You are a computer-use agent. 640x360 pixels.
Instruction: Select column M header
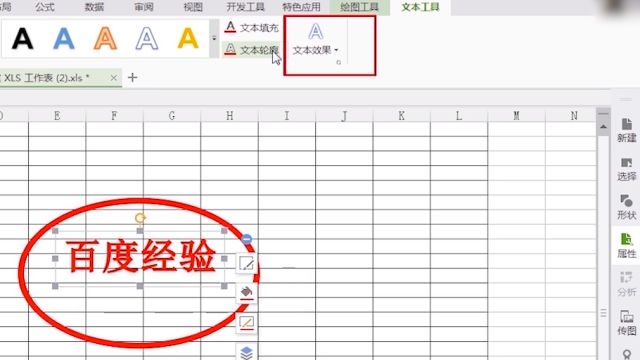pos(516,116)
